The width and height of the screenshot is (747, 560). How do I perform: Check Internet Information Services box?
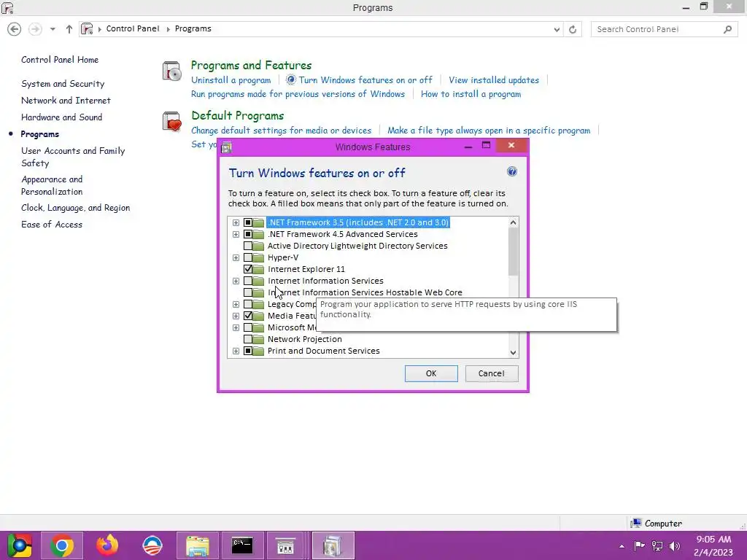[x=248, y=281]
